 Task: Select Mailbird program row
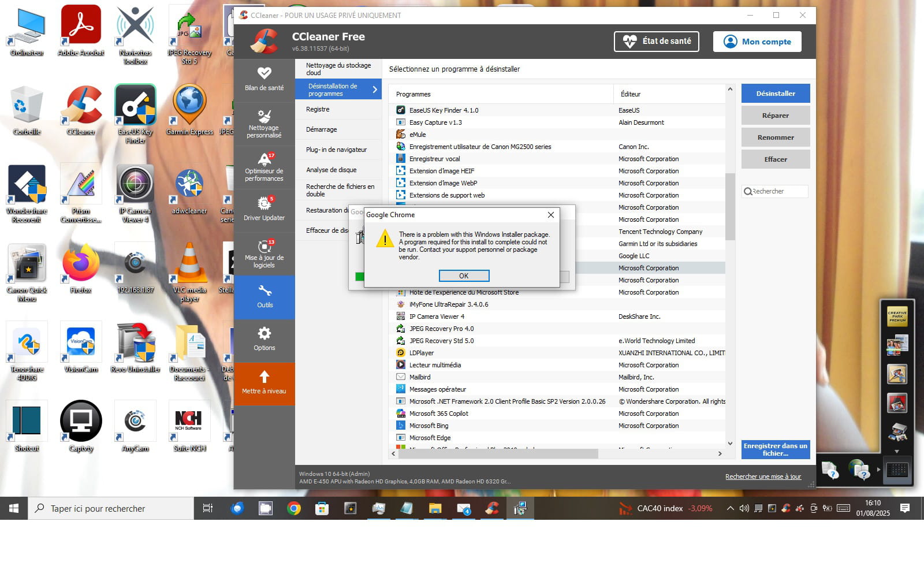tap(557, 377)
